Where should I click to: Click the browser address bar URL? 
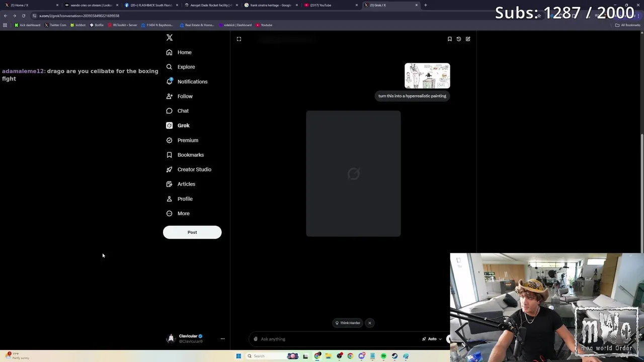pyautogui.click(x=79, y=16)
